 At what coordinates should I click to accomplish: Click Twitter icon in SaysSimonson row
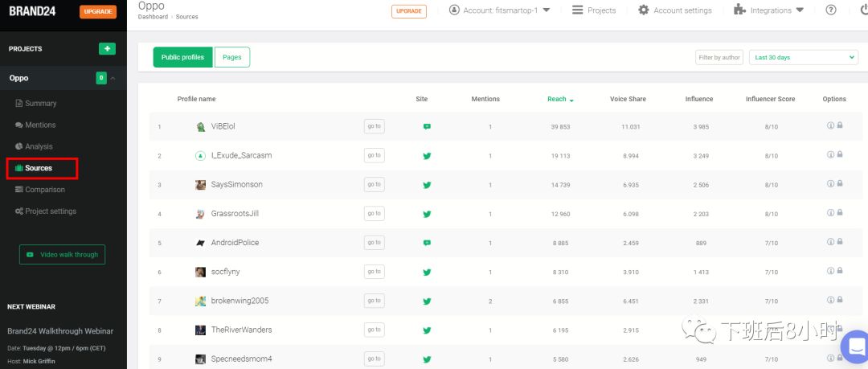(x=427, y=185)
